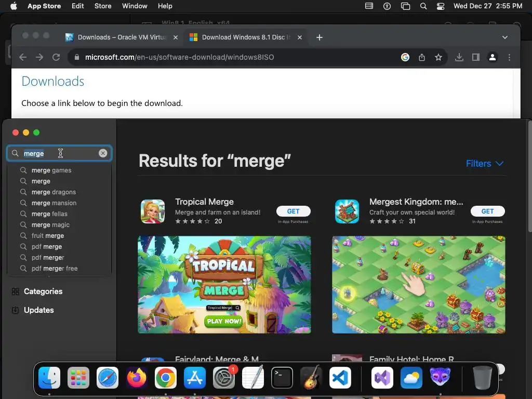Image resolution: width=532 pixels, height=399 pixels.
Task: Launch GarageBand from the Dock
Action: pos(311,378)
